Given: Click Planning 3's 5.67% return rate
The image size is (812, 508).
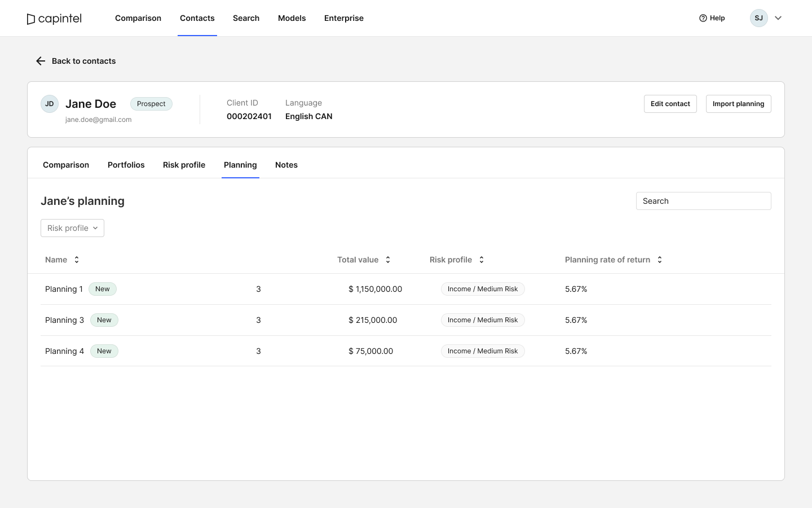Looking at the screenshot, I should pyautogui.click(x=576, y=320).
